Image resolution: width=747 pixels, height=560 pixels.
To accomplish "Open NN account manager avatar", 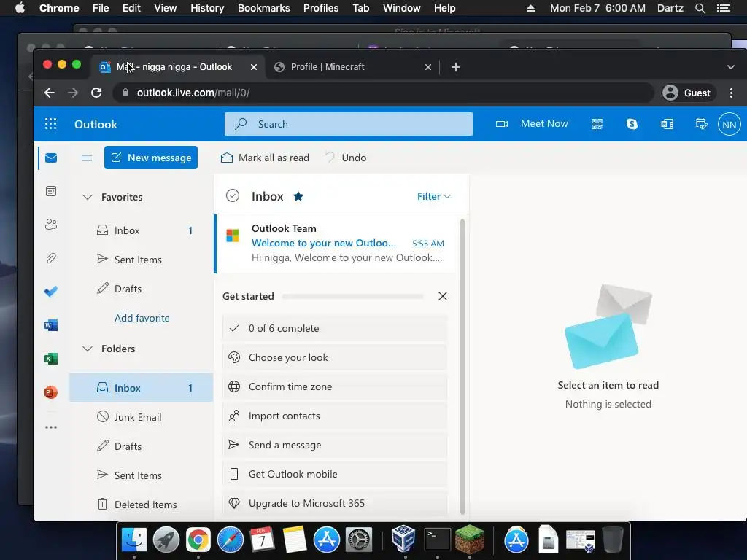I will click(729, 124).
